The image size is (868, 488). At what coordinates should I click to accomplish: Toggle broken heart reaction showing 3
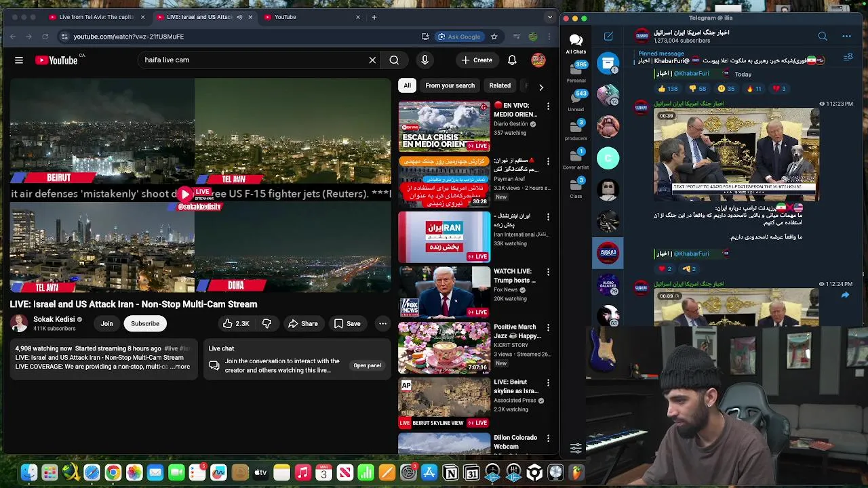[778, 88]
